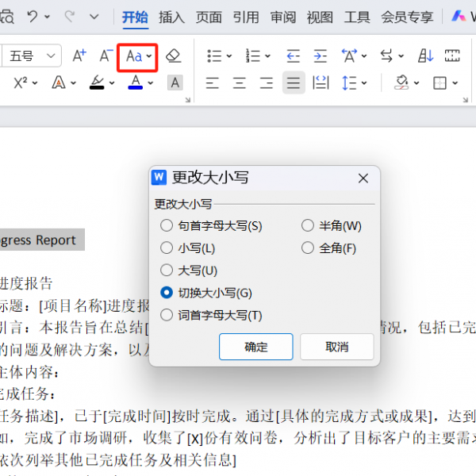Select the 句首字母大写(S) radio option

pyautogui.click(x=167, y=226)
